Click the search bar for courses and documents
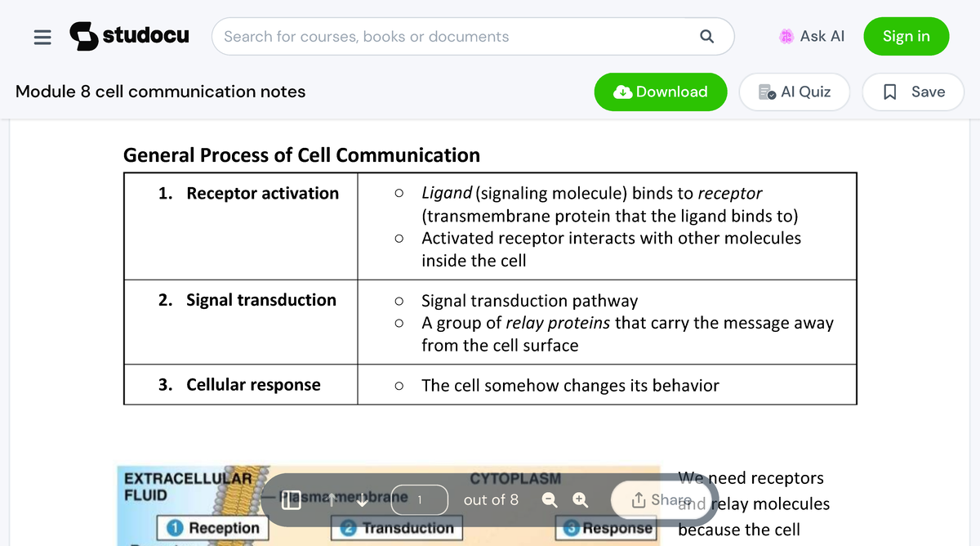The width and height of the screenshot is (980, 546). coord(457,36)
